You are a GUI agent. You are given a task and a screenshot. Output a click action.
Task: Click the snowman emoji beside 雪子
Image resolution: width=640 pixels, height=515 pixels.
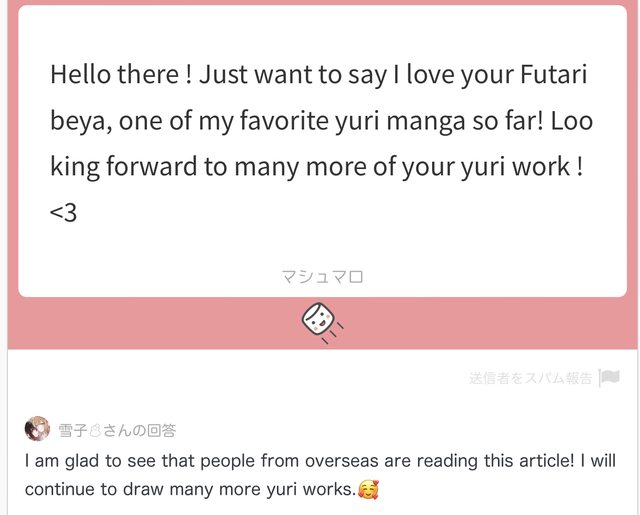pos(95,431)
